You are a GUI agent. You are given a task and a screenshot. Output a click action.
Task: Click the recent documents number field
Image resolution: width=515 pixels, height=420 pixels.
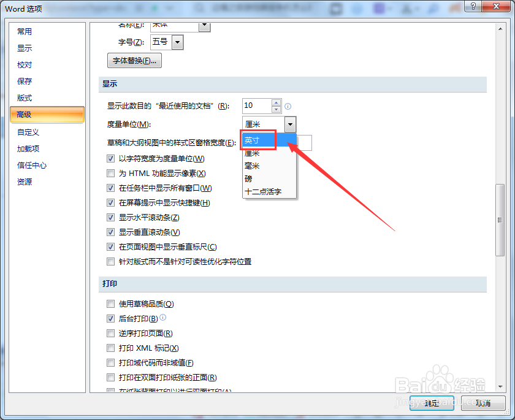[x=257, y=105]
